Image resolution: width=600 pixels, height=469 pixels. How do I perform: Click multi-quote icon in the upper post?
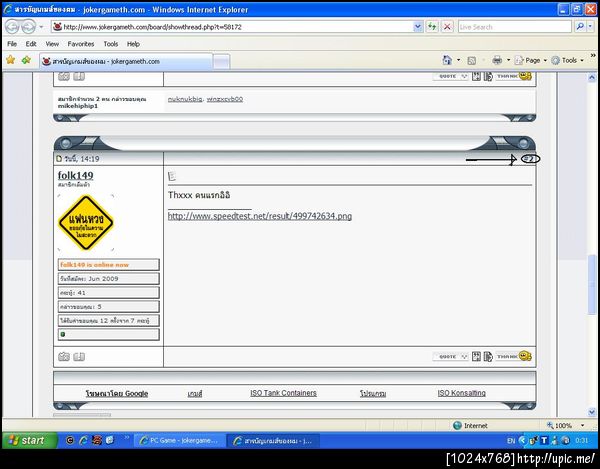coord(476,76)
